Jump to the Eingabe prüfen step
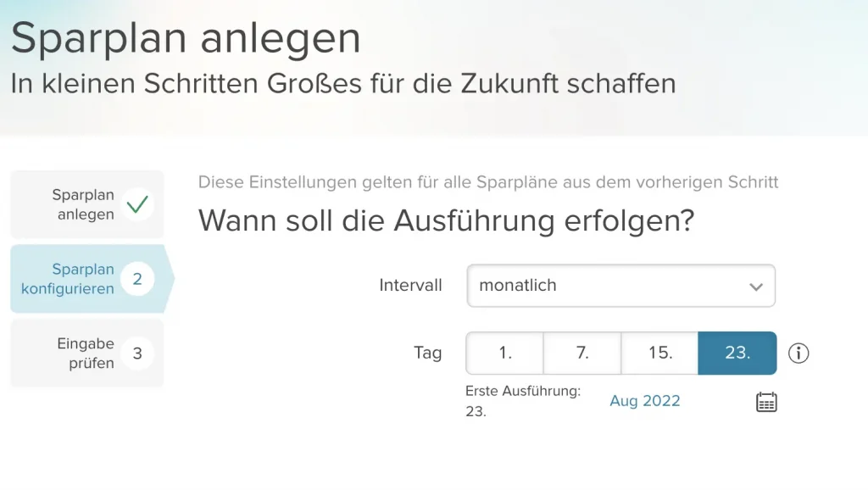Image resolution: width=868 pixels, height=490 pixels. [85, 354]
